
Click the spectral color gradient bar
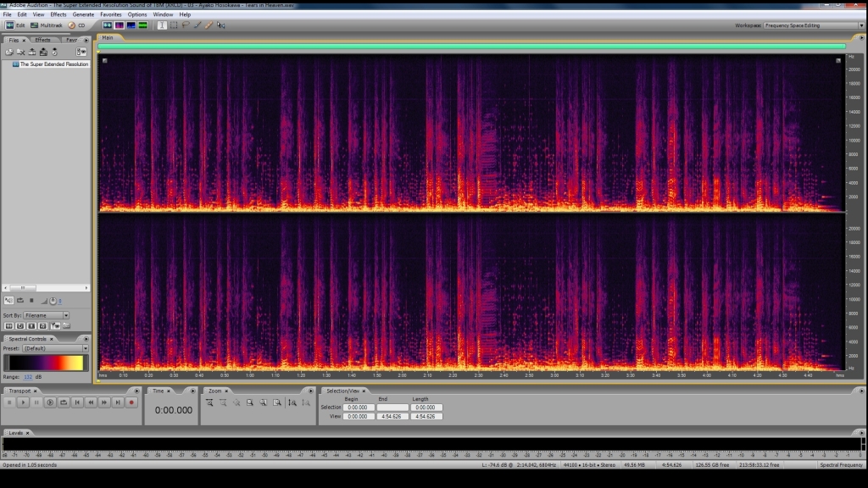click(46, 363)
